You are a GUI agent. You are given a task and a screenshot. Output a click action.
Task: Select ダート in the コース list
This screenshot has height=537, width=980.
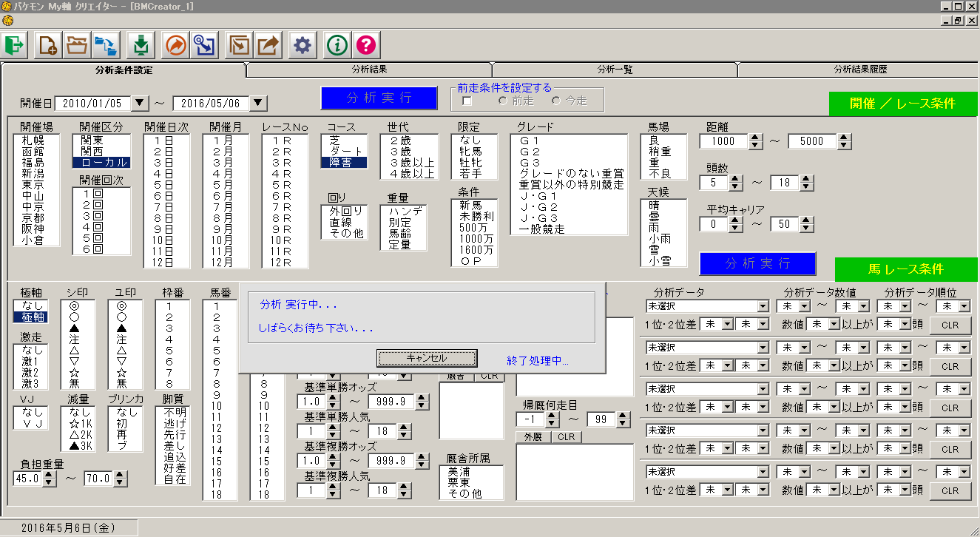click(x=345, y=151)
